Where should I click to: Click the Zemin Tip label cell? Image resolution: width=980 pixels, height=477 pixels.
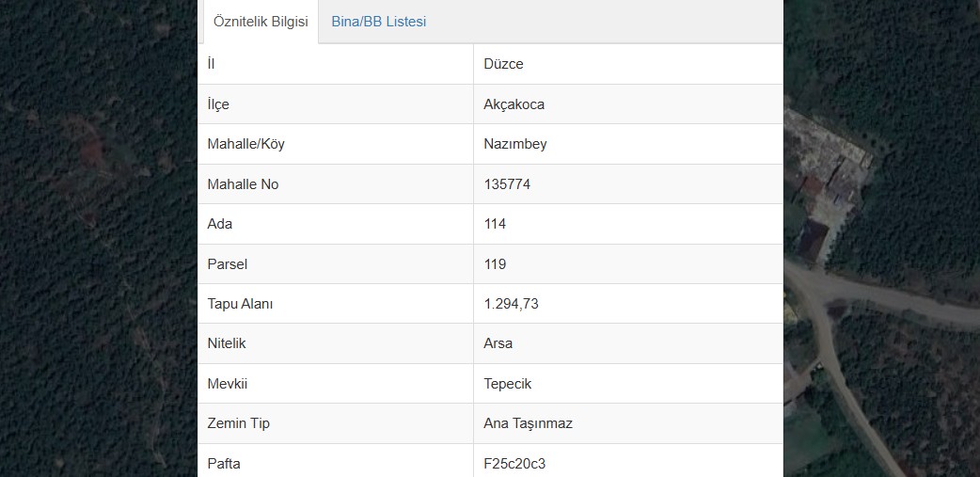point(336,423)
